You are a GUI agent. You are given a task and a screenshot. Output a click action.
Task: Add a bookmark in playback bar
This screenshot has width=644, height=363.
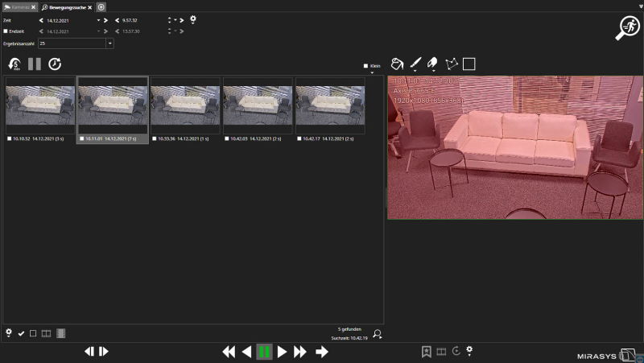(x=426, y=351)
